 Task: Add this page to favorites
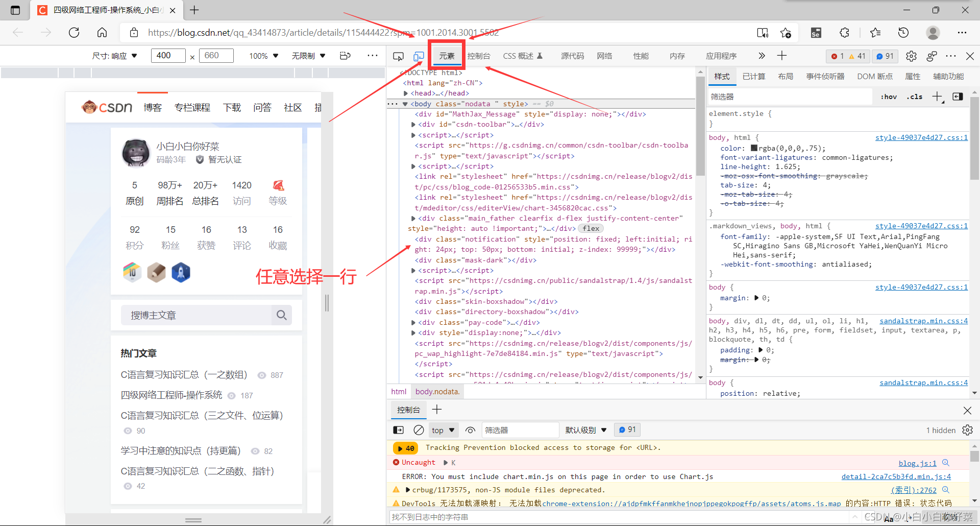[786, 33]
